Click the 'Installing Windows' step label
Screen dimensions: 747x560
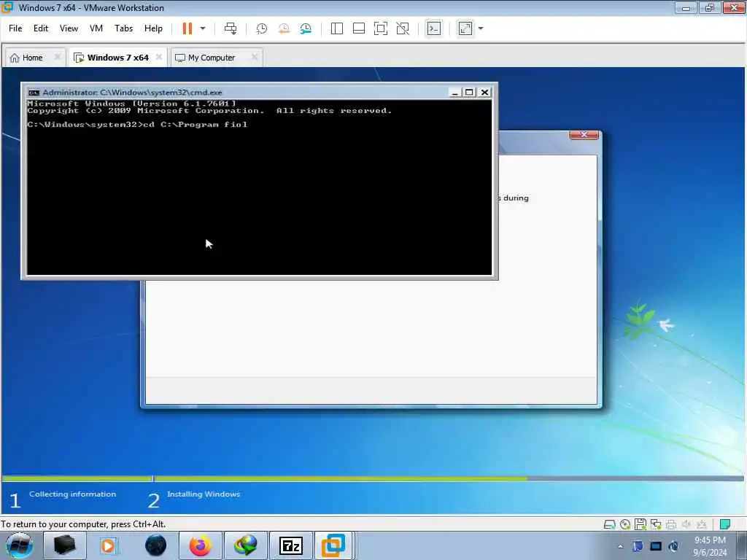point(204,494)
